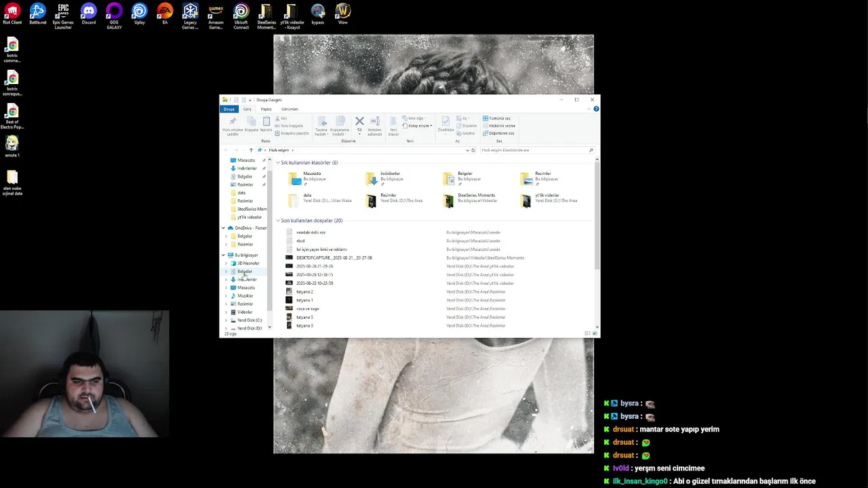
Task: Open the Battle.net desktop shortcut
Action: pyautogui.click(x=38, y=14)
